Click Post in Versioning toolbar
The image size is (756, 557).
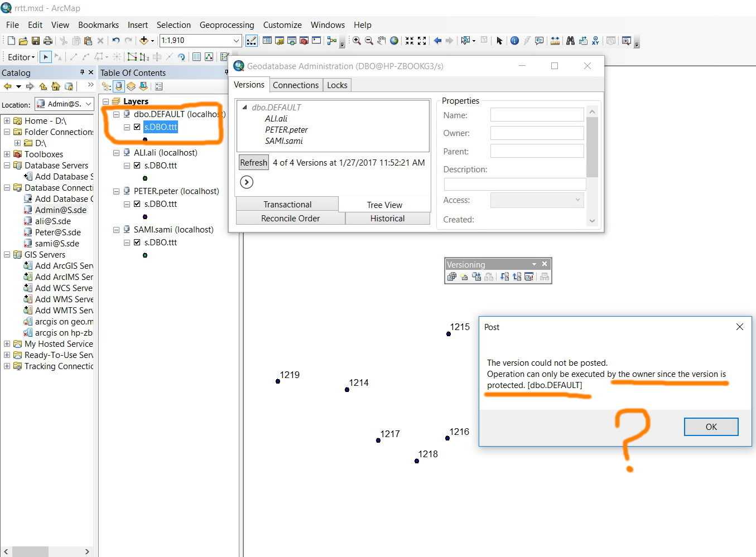pyautogui.click(x=517, y=277)
